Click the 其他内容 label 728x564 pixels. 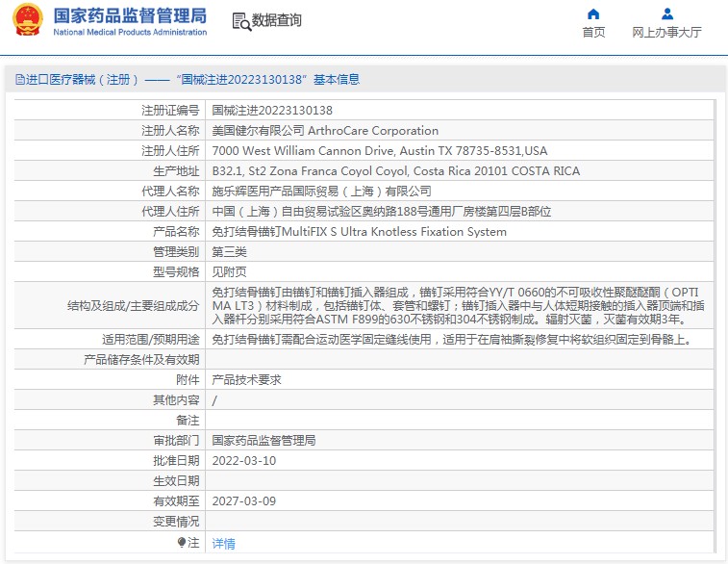point(176,400)
